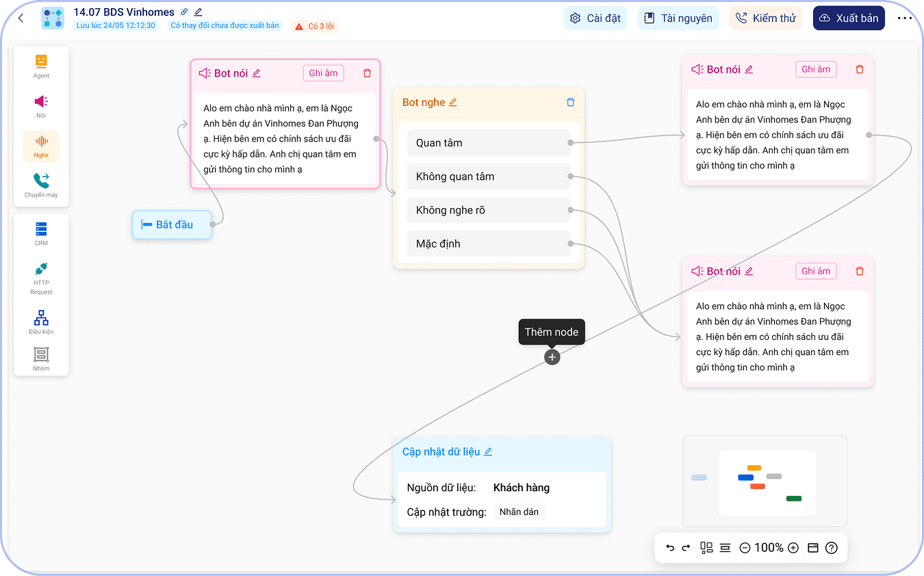Delete the Bot nghe node
This screenshot has width=924, height=576.
pos(570,103)
